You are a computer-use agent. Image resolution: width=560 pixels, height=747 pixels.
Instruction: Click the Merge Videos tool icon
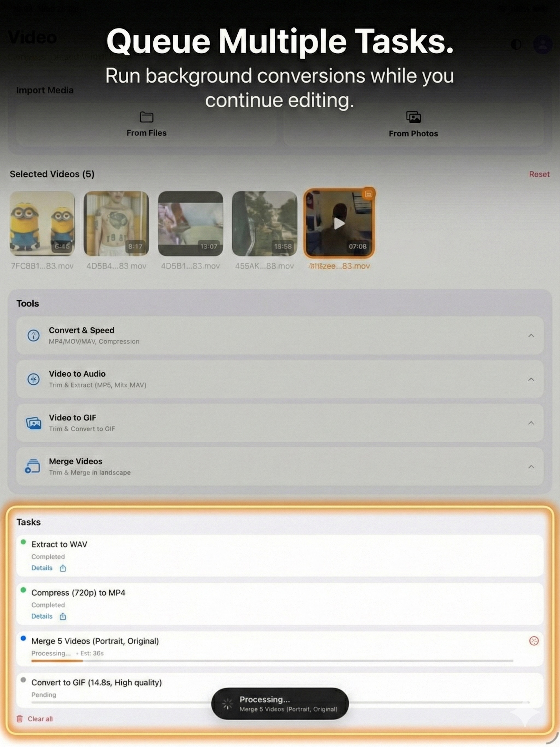point(33,466)
